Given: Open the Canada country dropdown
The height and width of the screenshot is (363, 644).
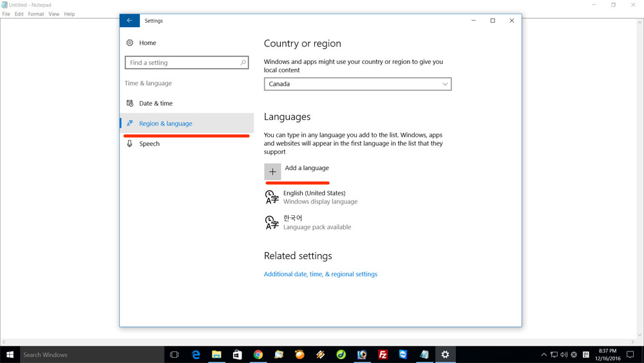Looking at the screenshot, I should [x=357, y=84].
